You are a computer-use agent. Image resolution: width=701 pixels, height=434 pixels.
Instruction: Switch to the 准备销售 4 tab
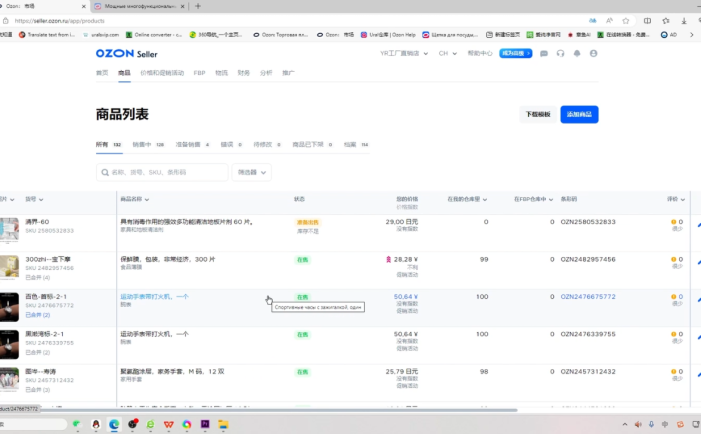(x=192, y=144)
